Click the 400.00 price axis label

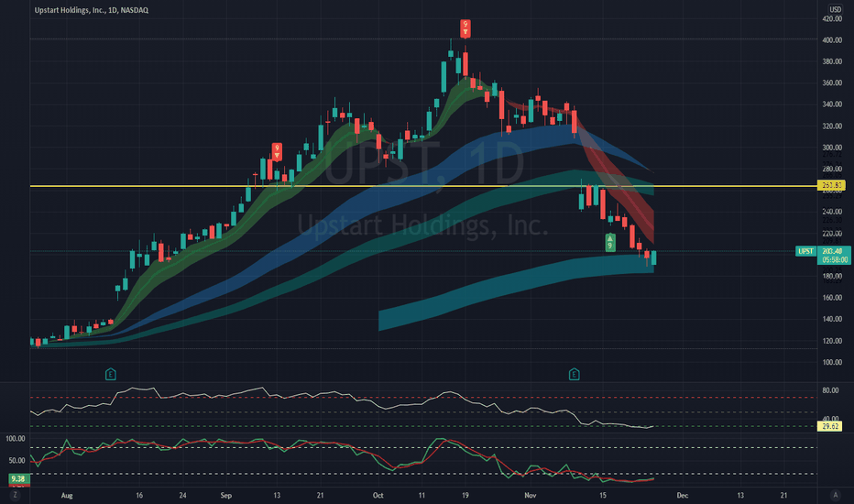pos(832,40)
